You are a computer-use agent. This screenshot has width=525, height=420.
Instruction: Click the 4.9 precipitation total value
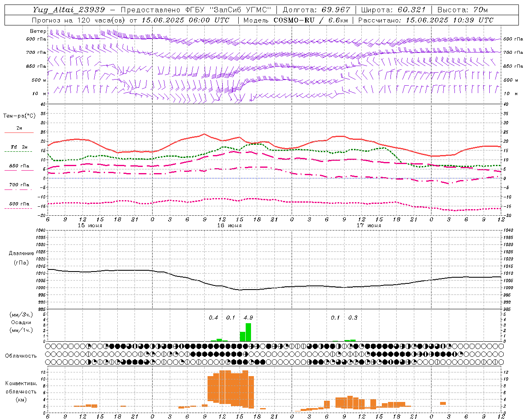click(x=248, y=317)
